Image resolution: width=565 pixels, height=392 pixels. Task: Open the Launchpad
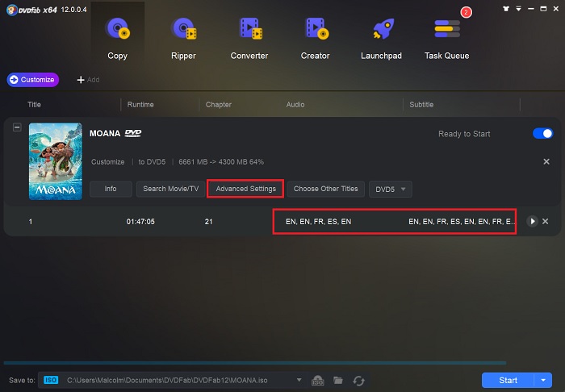coord(381,38)
